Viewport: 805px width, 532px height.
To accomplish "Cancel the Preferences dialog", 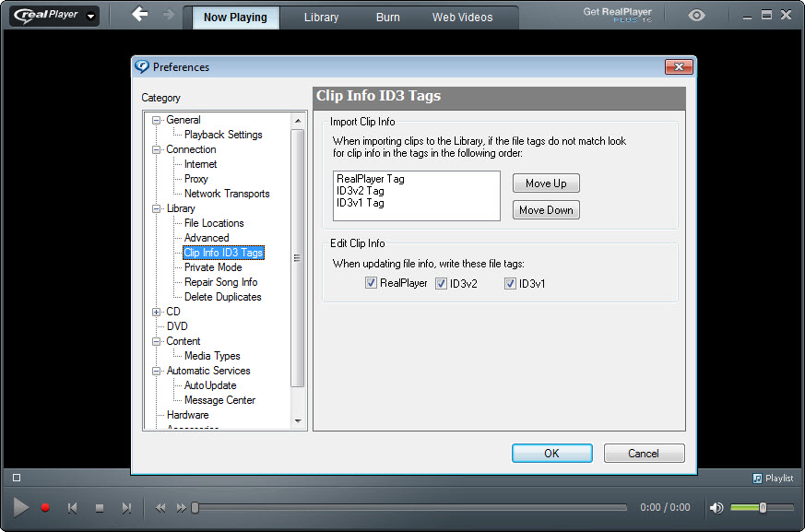I will click(644, 454).
